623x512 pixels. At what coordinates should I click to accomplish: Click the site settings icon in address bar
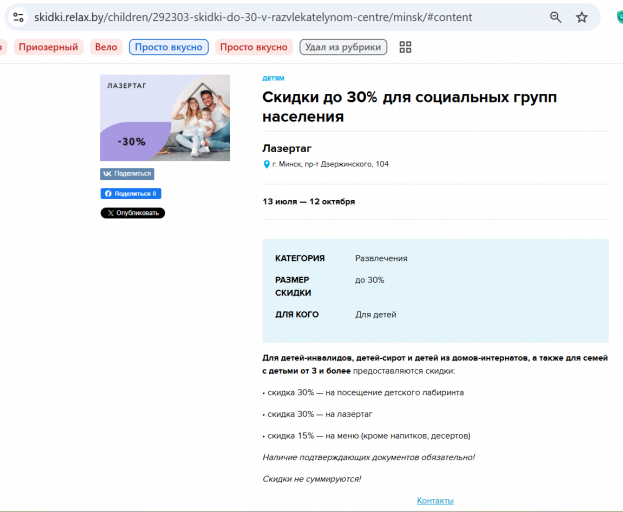[x=18, y=17]
